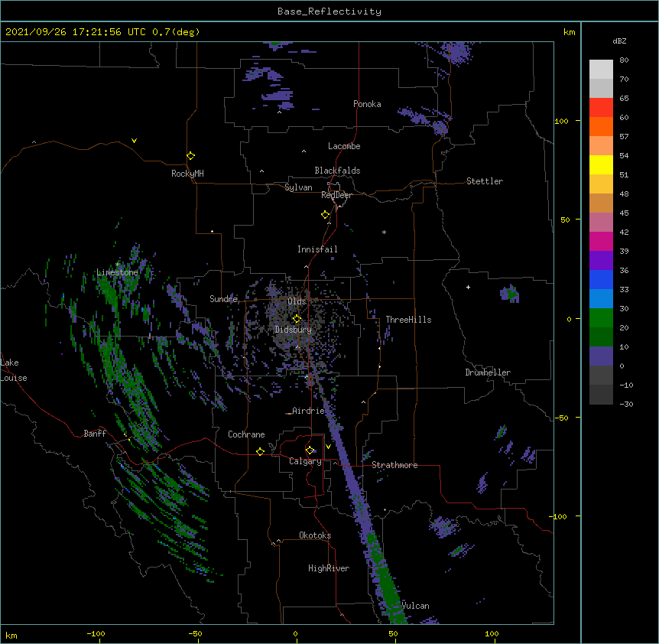Image resolution: width=659 pixels, height=644 pixels.
Task: Click the yellow V marker east of Calgary
Action: (328, 447)
